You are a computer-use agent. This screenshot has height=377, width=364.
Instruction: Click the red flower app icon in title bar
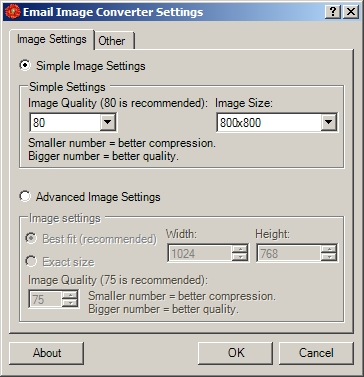(x=13, y=12)
